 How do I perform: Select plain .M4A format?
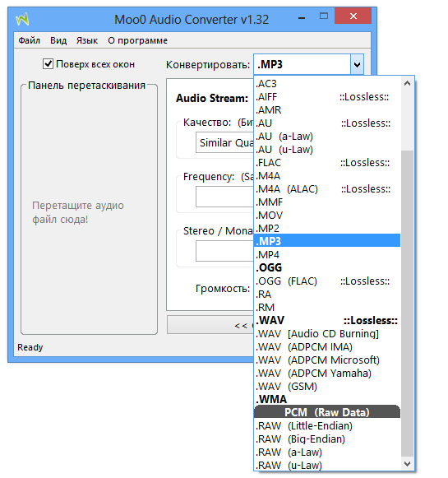coord(327,176)
